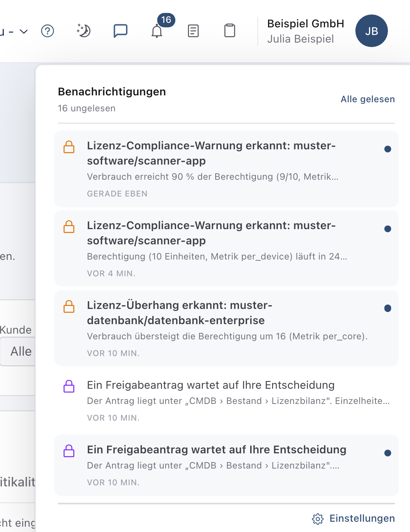Open license warning notification from gerade eben

point(226,169)
